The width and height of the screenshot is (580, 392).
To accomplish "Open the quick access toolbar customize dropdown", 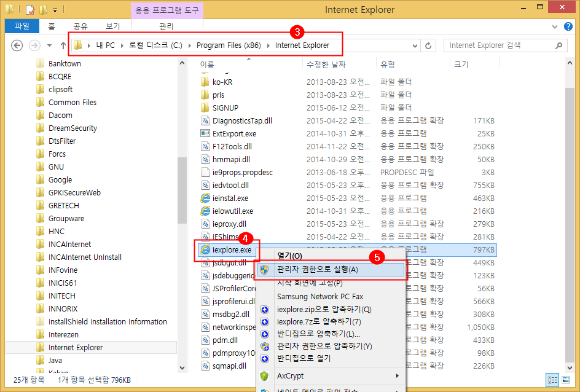I will click(x=55, y=10).
